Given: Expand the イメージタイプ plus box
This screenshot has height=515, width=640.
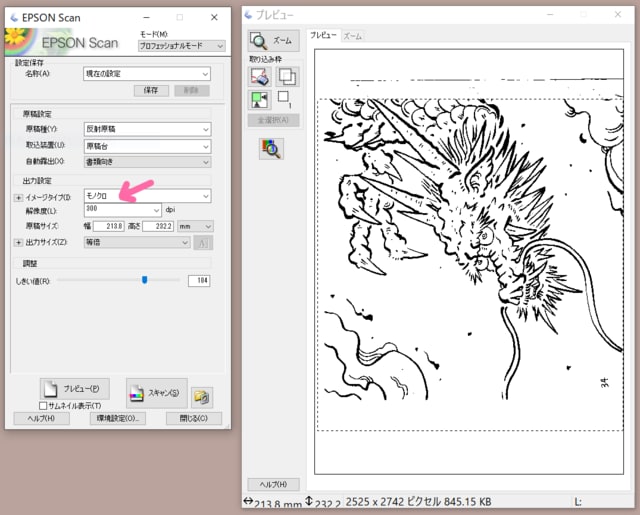Looking at the screenshot, I should (17, 197).
